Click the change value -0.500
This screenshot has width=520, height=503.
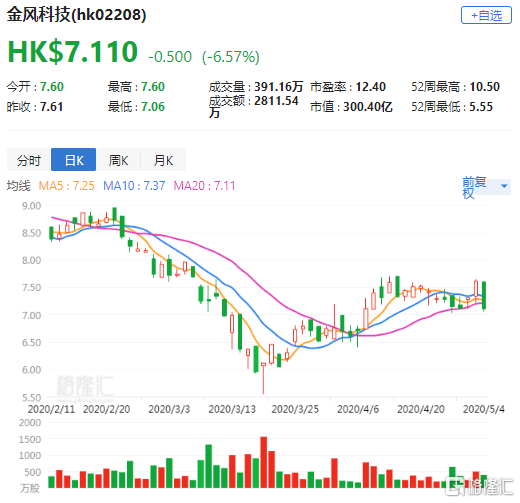tap(170, 57)
